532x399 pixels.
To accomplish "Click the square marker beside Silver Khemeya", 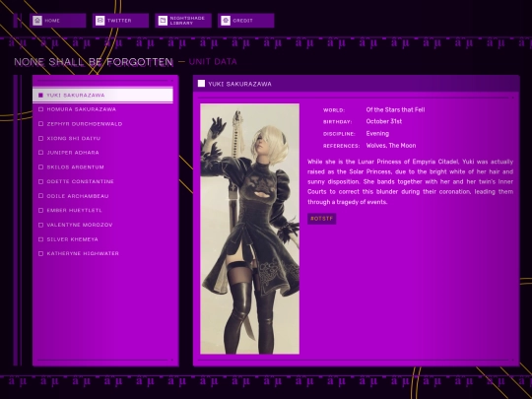I will coord(40,239).
